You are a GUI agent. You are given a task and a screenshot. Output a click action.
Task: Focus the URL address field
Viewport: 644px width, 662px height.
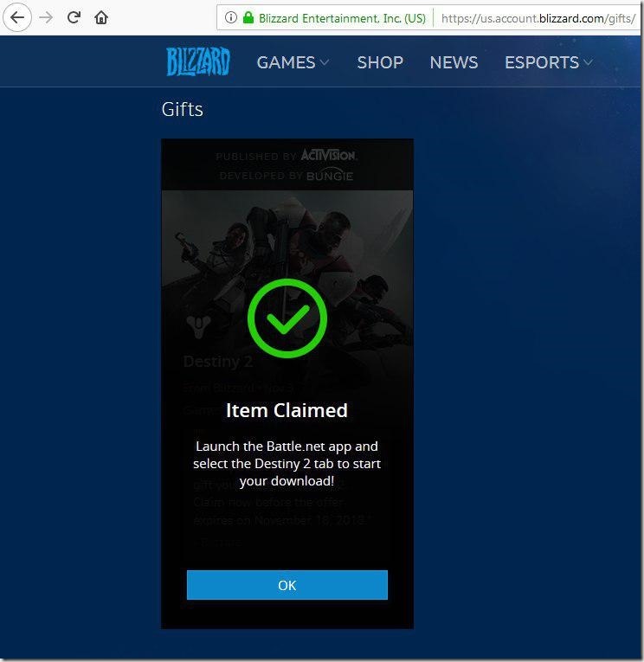tap(537, 17)
